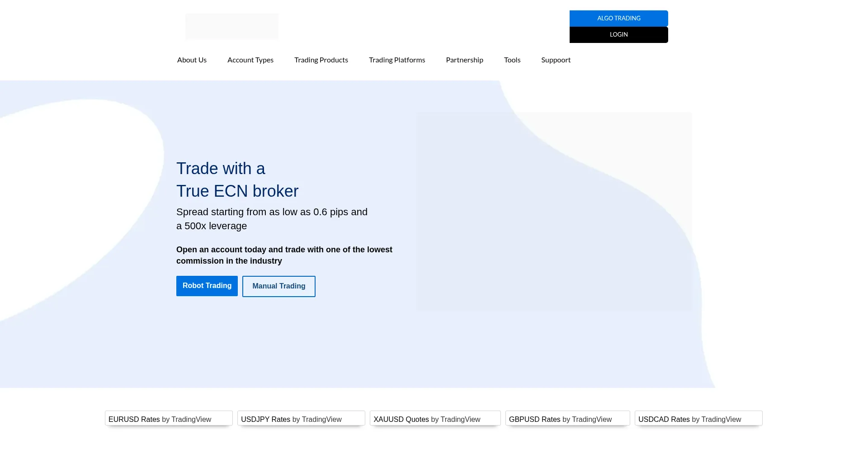The width and height of the screenshot is (868, 449).
Task: Click the black LOGIN button
Action: tap(618, 35)
